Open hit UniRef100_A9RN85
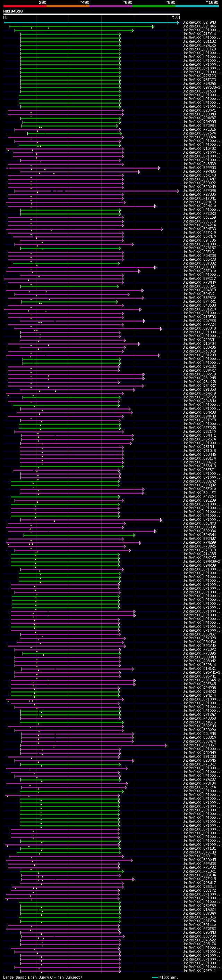The height and width of the screenshot is (980, 222). (199, 172)
